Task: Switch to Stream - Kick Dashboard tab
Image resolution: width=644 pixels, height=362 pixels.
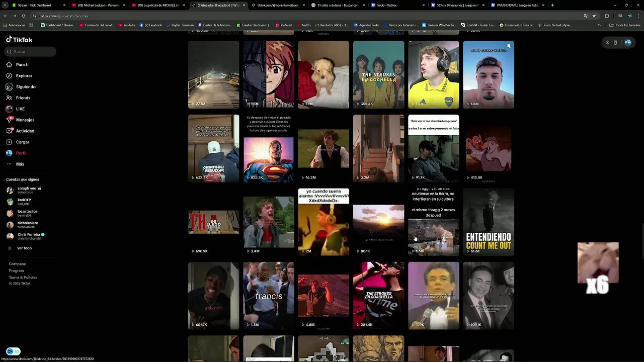Action: coord(38,5)
